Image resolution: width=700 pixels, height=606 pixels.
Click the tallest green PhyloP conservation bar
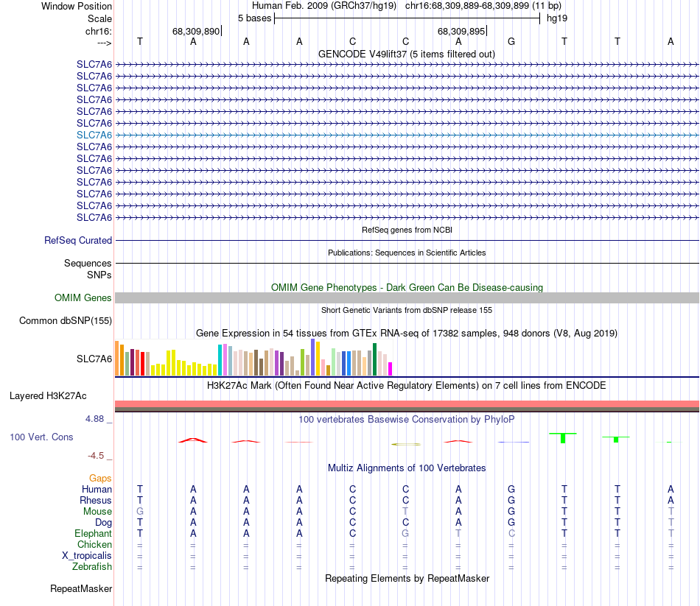[x=563, y=438]
